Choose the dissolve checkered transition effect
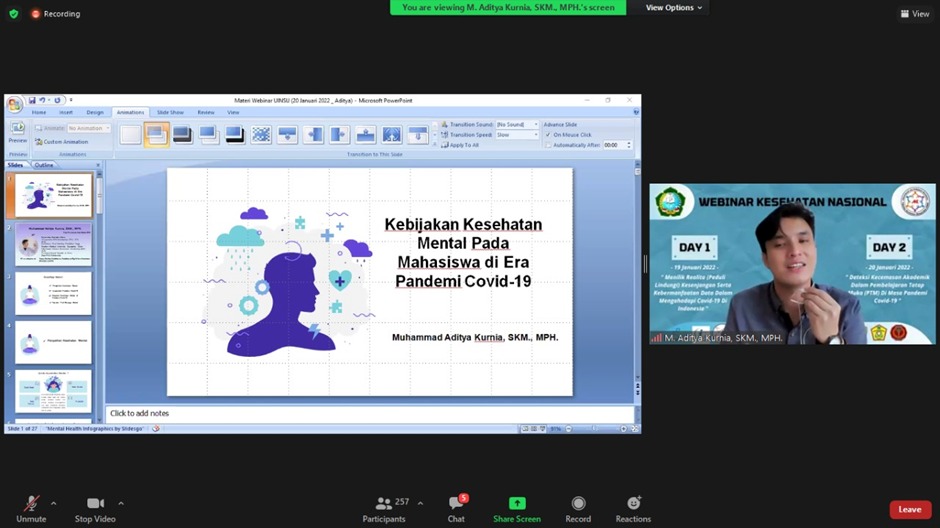The image size is (940, 528). (x=261, y=135)
